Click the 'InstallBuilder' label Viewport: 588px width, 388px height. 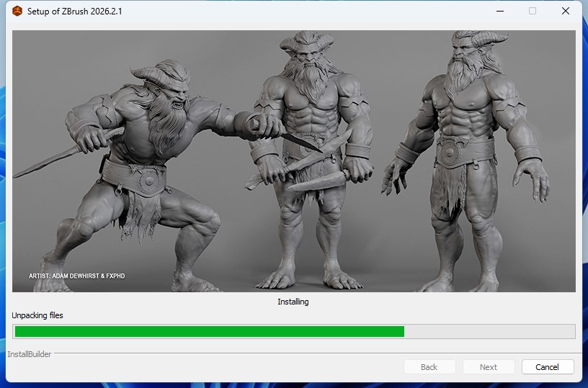(x=30, y=354)
